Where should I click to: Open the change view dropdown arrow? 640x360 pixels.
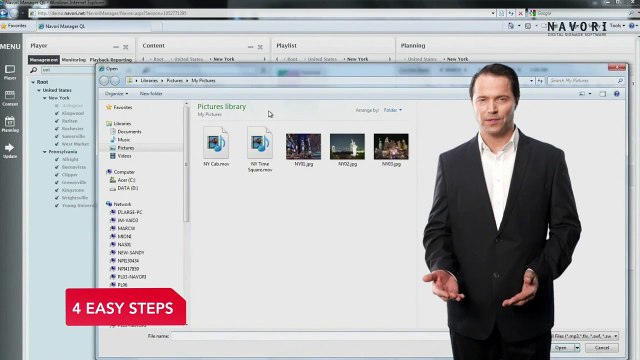590,94
